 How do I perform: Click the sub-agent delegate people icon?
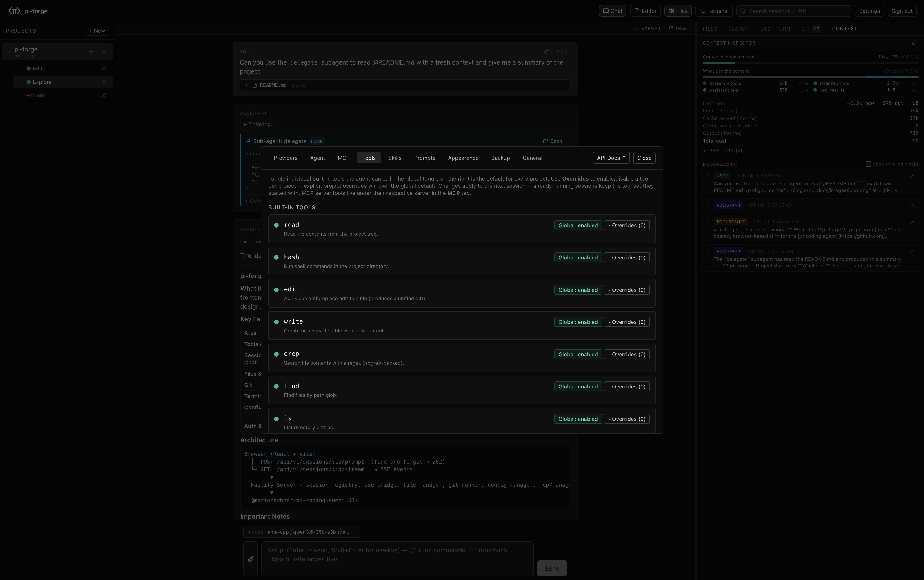click(249, 141)
